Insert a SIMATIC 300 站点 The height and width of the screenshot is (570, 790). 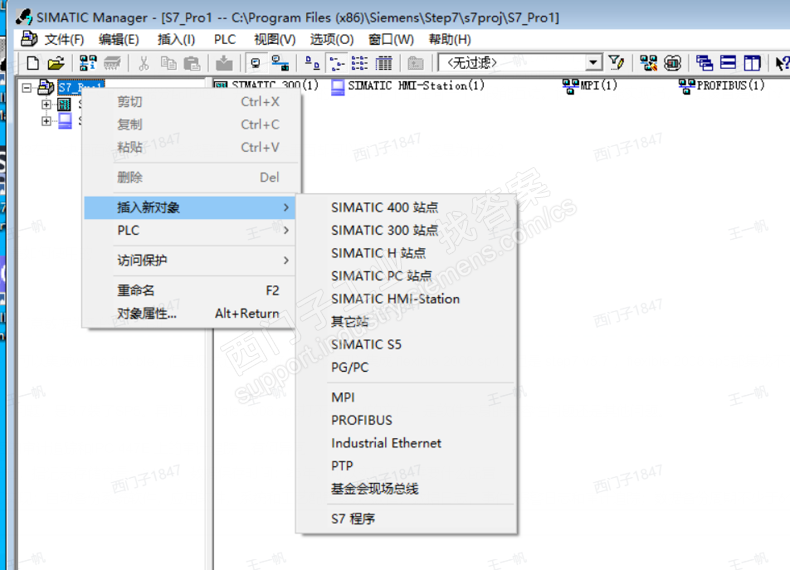(407, 230)
